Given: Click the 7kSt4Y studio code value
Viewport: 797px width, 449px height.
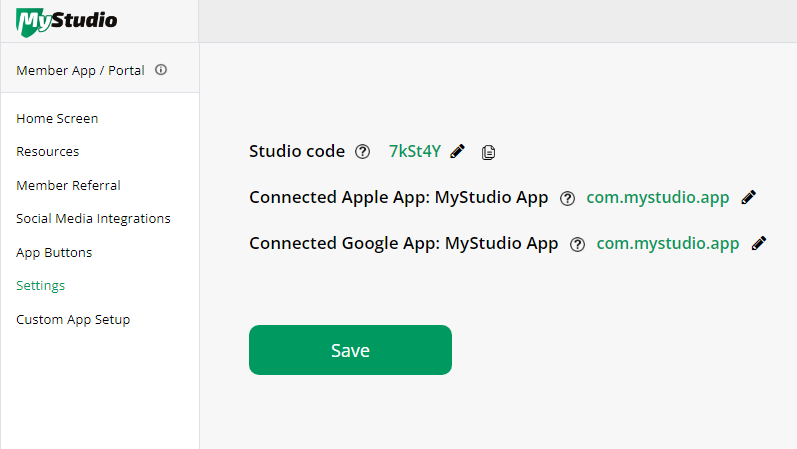Looking at the screenshot, I should [415, 151].
